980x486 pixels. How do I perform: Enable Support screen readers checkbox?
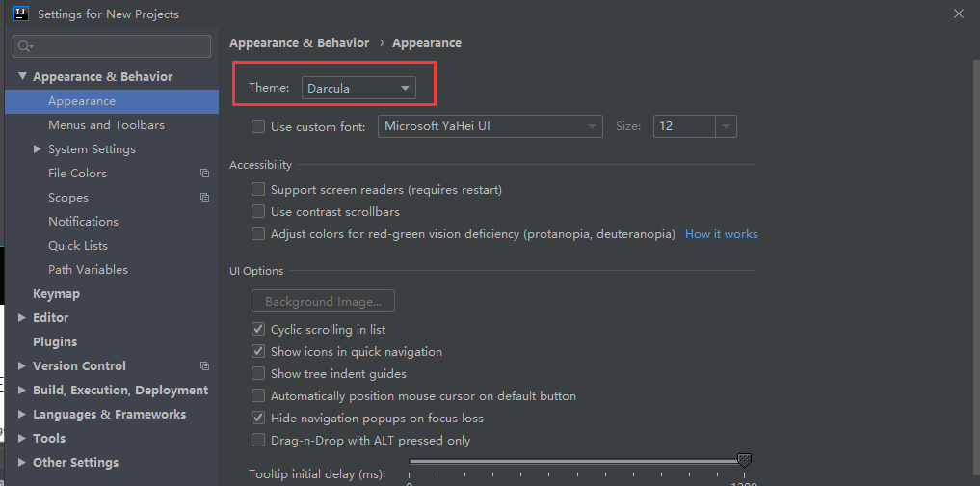coord(258,189)
